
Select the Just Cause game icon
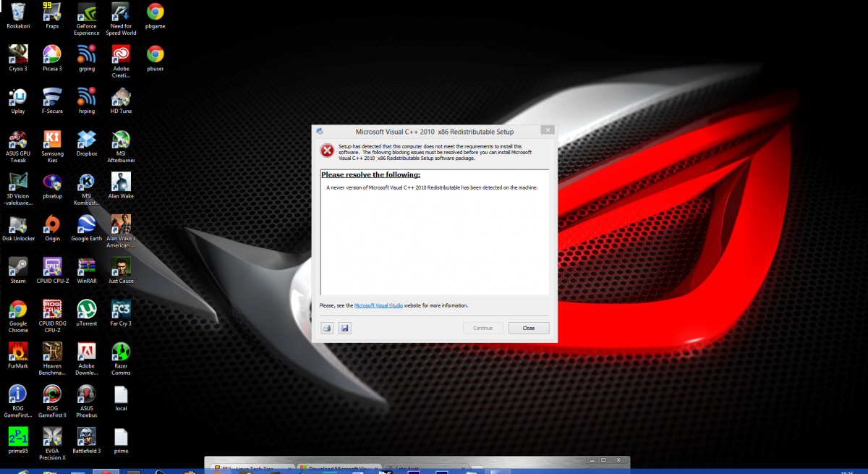[121, 271]
